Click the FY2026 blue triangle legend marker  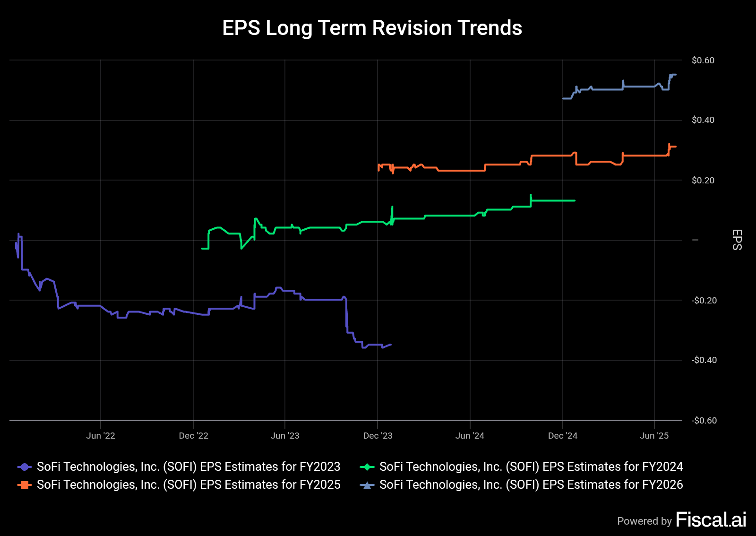click(x=367, y=485)
